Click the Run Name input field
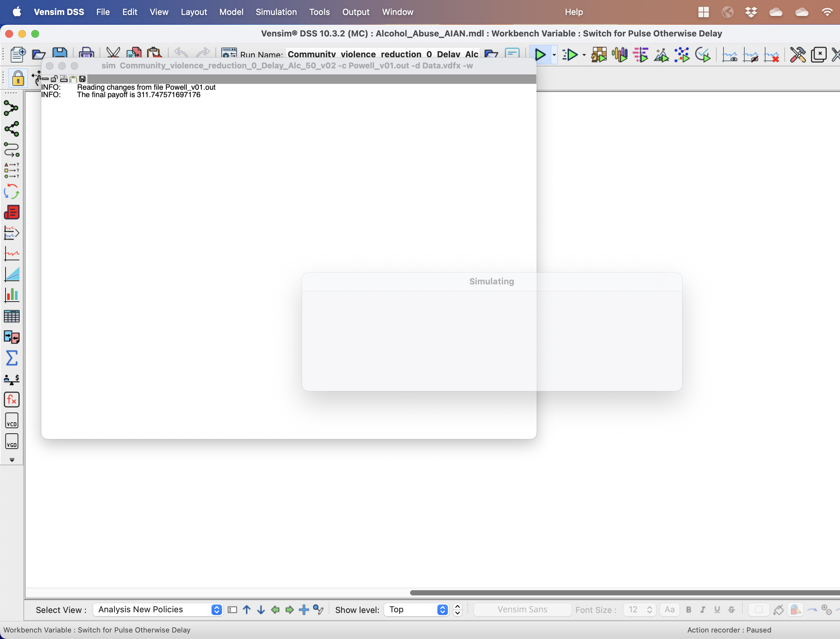The height and width of the screenshot is (639, 840). pyautogui.click(x=382, y=54)
